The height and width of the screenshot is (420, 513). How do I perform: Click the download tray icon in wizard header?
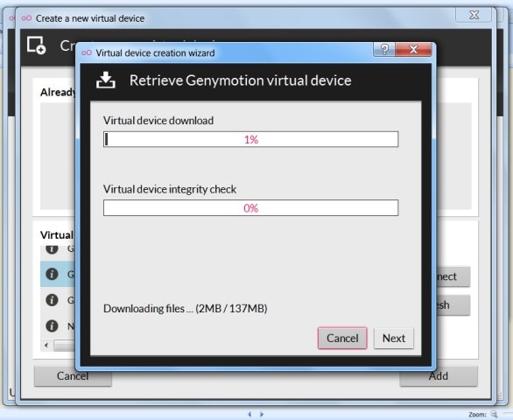(x=106, y=80)
